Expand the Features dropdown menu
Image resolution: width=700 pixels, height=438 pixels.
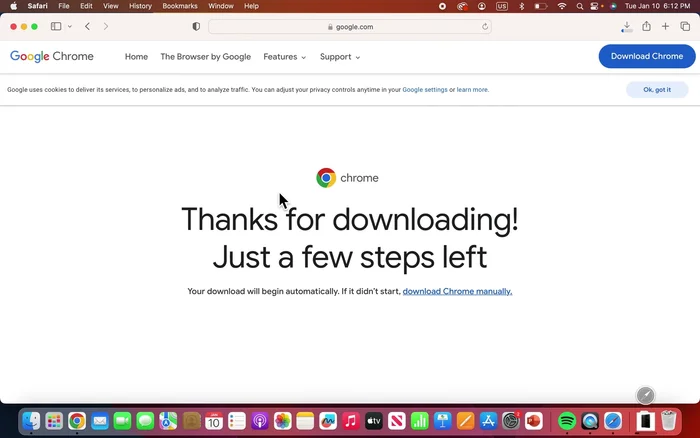point(284,57)
